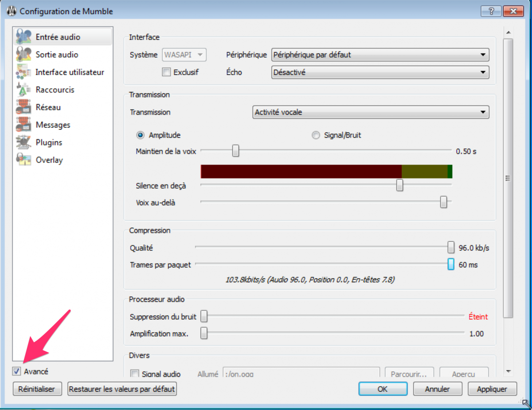Click the Suppression du bruit slider handle
The width and height of the screenshot is (532, 410).
click(x=204, y=316)
